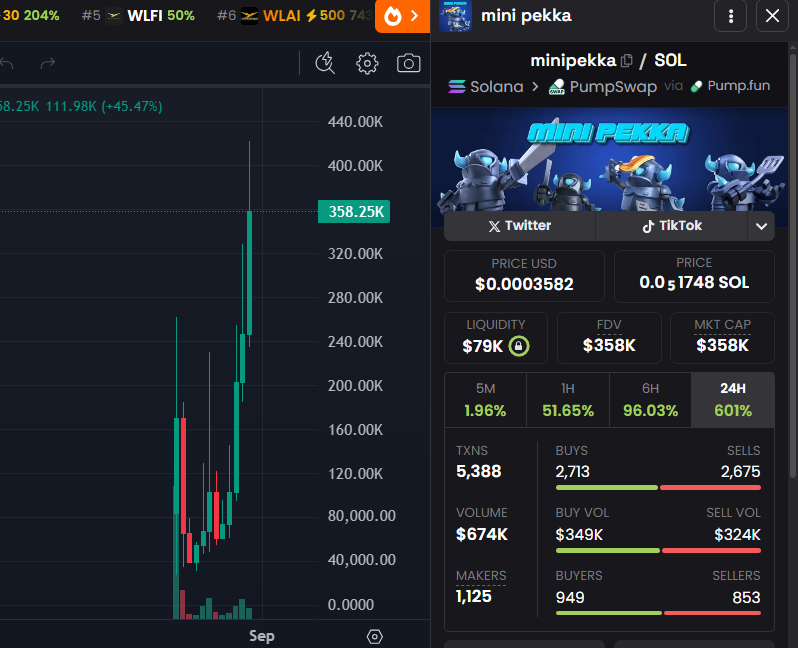Click the SELLS 2,675 count
The width and height of the screenshot is (798, 648).
tap(740, 471)
